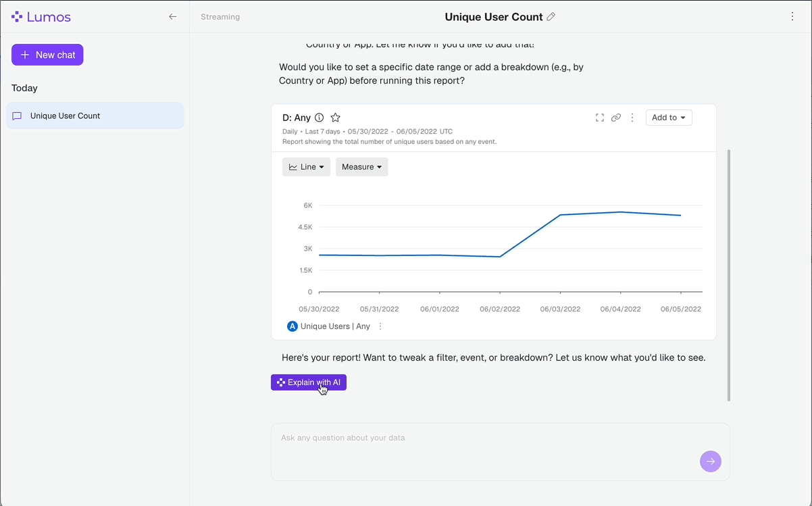Image resolution: width=812 pixels, height=506 pixels.
Task: Expand the report to fullscreen
Action: (x=599, y=118)
